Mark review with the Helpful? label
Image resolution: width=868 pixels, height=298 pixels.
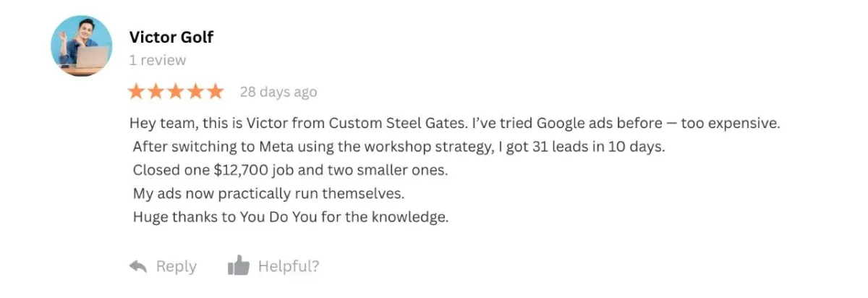pyautogui.click(x=288, y=266)
